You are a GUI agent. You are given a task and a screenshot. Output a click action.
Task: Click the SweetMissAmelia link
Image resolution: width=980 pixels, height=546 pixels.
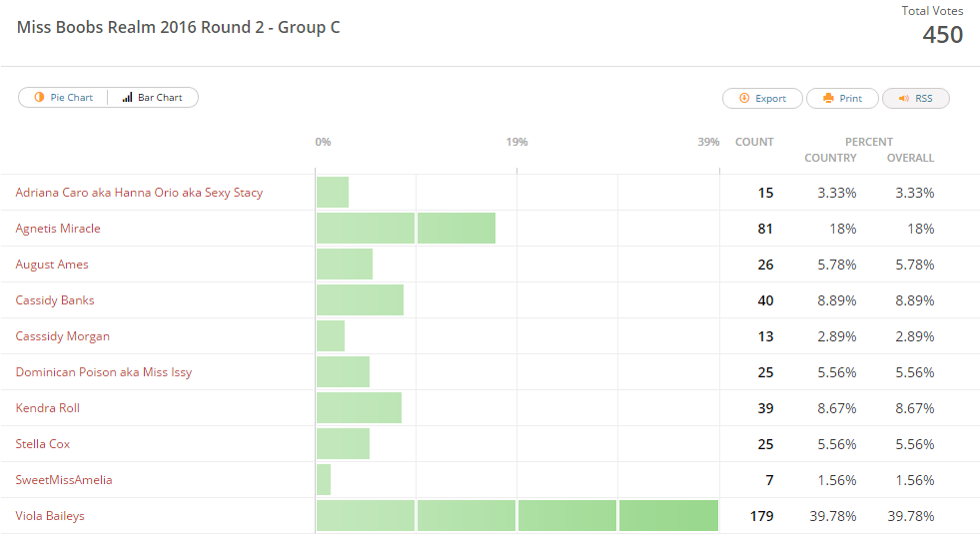(x=64, y=480)
